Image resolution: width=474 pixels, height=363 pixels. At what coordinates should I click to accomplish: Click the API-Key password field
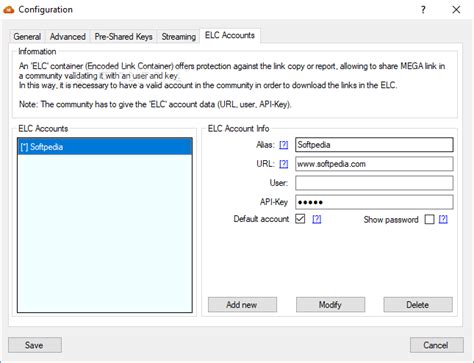point(374,202)
